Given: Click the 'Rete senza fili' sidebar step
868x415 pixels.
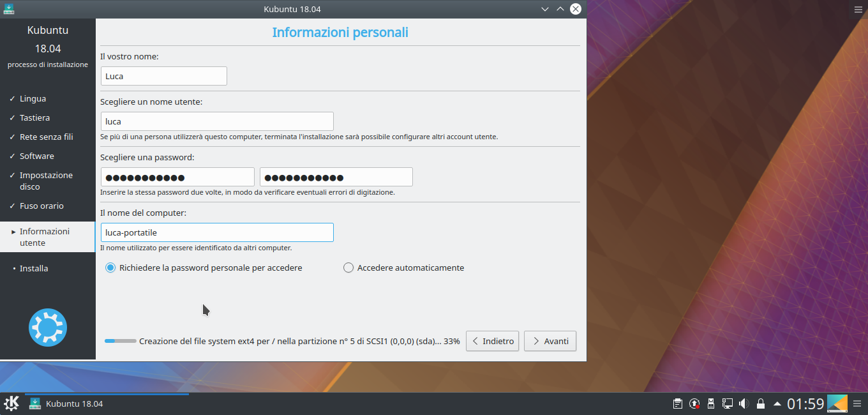Looking at the screenshot, I should tap(47, 137).
